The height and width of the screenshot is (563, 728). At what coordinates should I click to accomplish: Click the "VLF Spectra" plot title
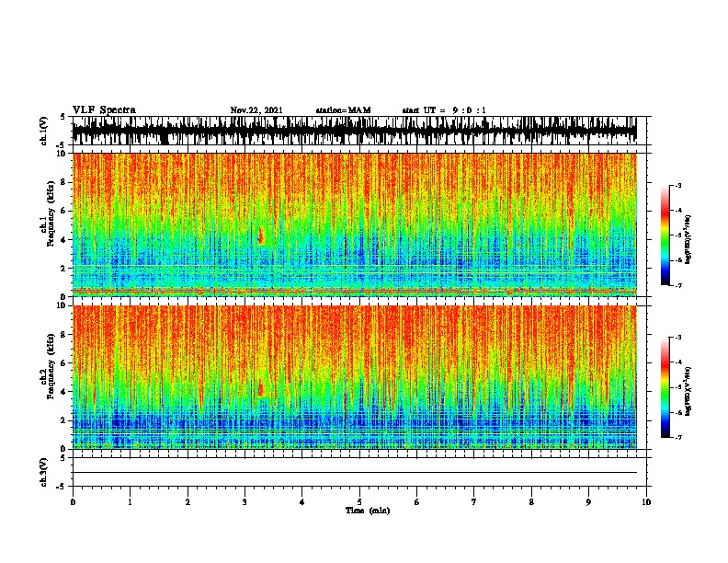[104, 110]
